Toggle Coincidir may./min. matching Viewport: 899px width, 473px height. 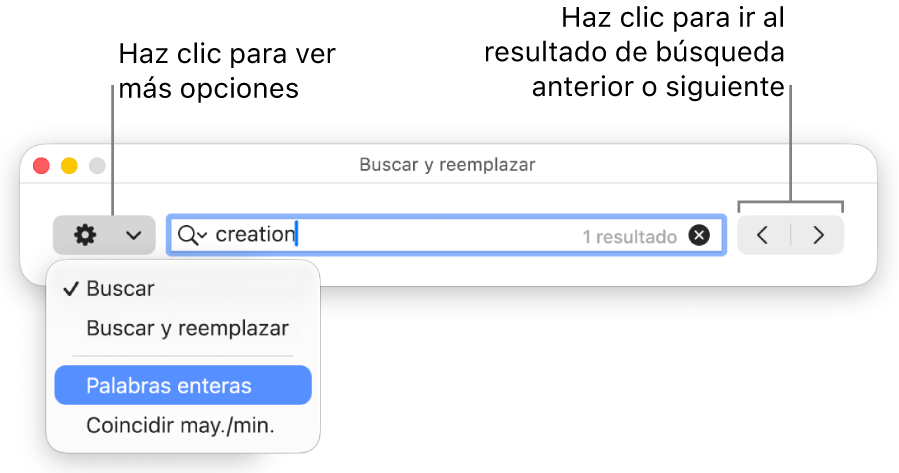point(183,425)
